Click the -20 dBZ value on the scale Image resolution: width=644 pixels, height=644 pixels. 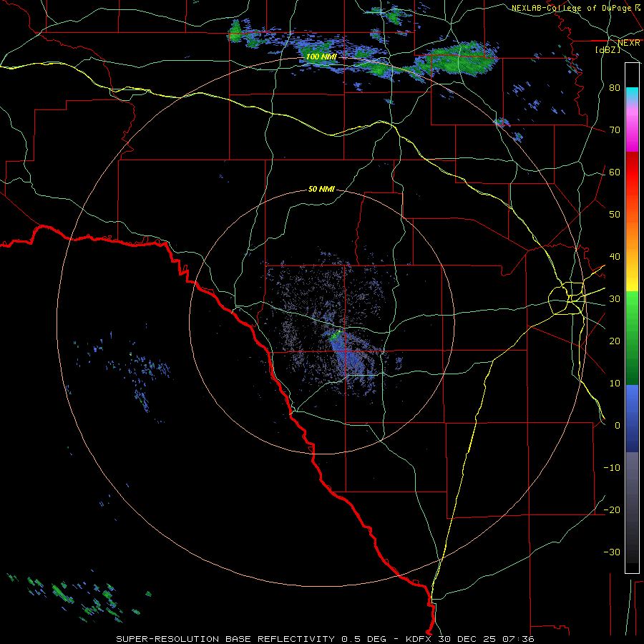pos(612,510)
